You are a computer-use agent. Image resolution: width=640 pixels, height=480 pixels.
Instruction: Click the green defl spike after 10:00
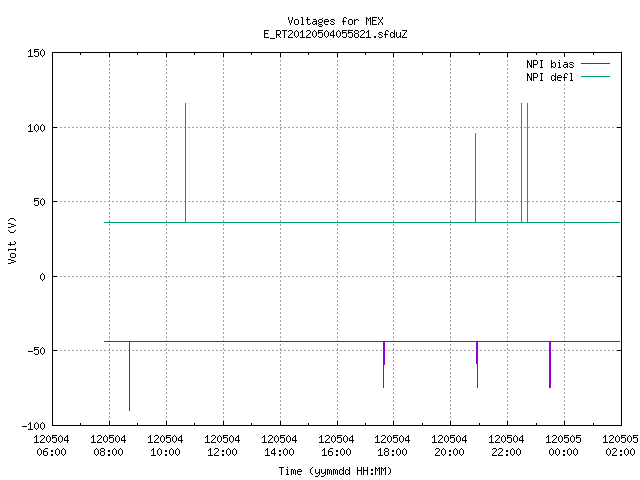click(x=186, y=163)
